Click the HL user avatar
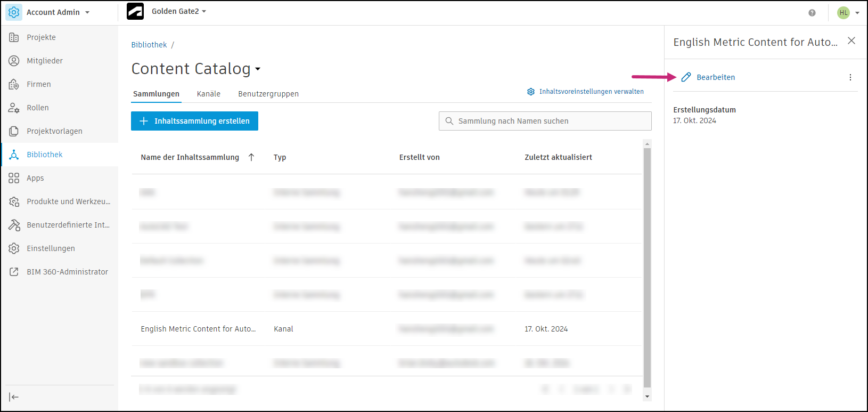868x412 pixels. tap(844, 13)
